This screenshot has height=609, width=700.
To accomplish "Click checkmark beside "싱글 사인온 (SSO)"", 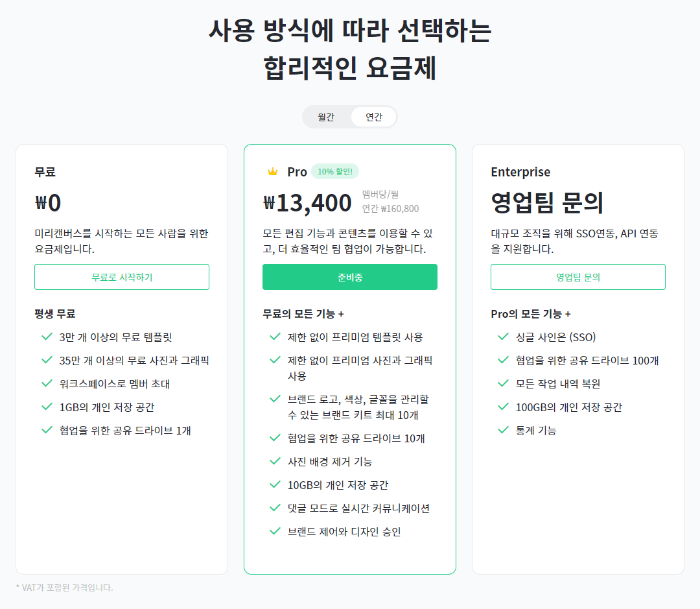I will coord(503,337).
